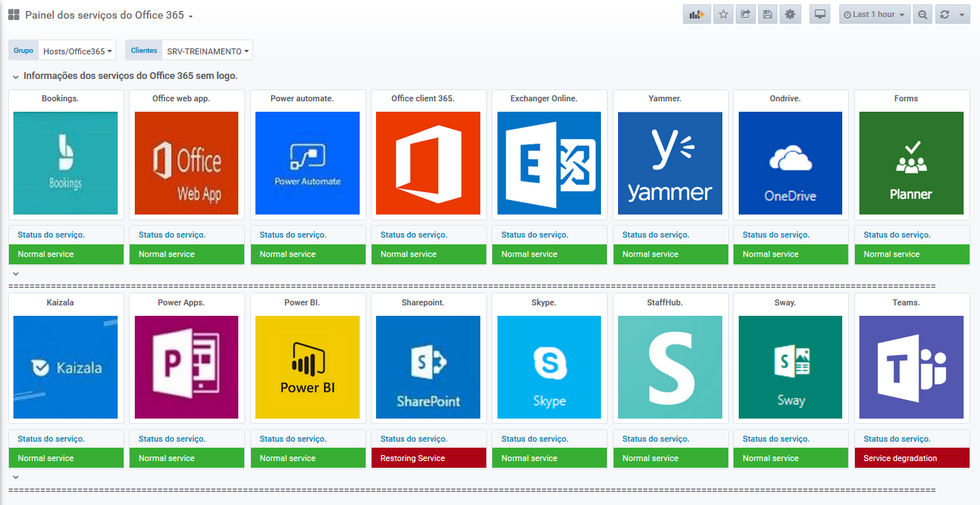Screen dimensions: 980x505
Task: Click Sway Normal service status bar
Action: click(x=791, y=458)
